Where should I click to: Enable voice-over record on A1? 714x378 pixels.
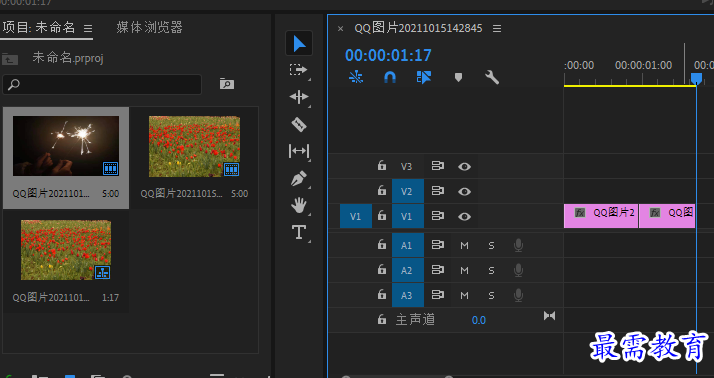pyautogui.click(x=518, y=246)
